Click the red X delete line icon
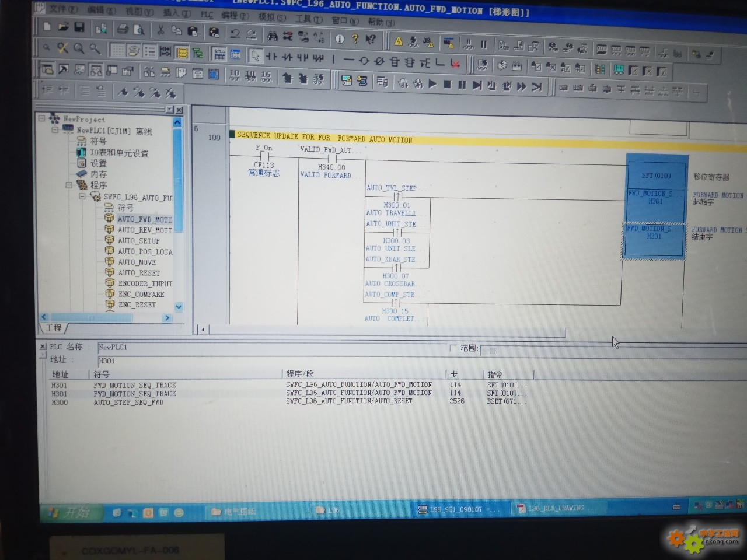Image resolution: width=747 pixels, height=560 pixels. 455,63
